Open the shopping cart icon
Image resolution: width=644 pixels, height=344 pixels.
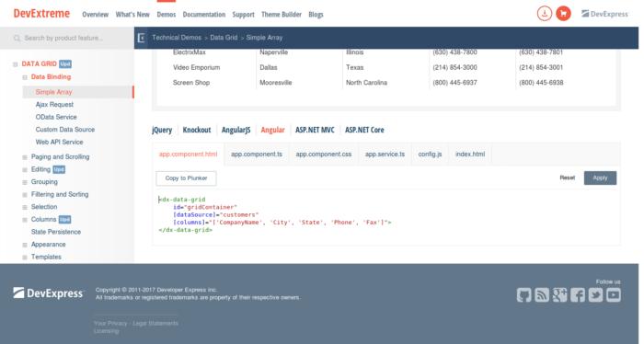pyautogui.click(x=563, y=14)
